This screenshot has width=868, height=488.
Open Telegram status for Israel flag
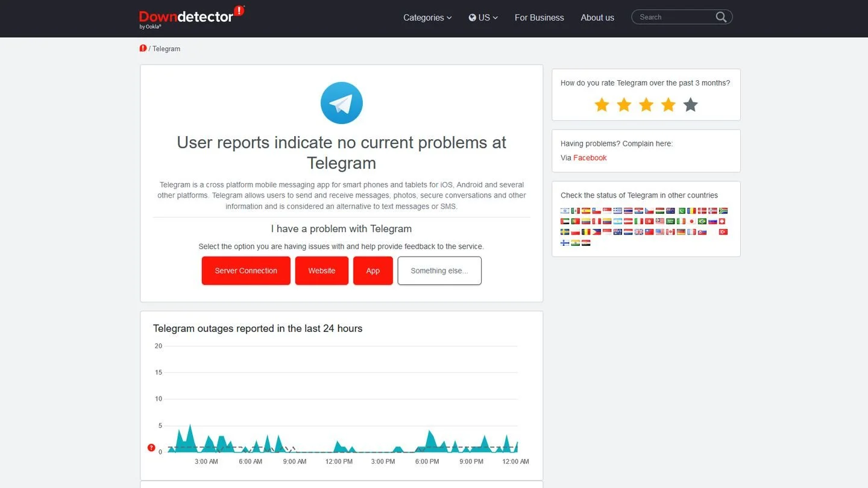[x=565, y=211]
